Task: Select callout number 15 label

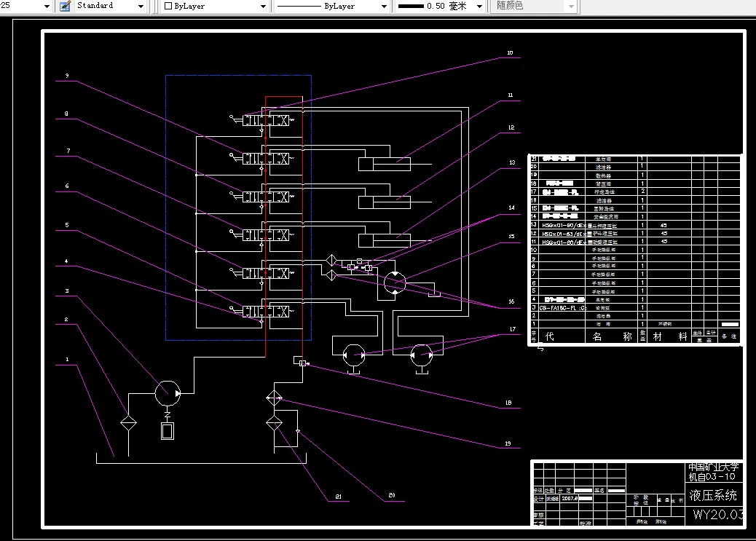Action: [x=511, y=236]
